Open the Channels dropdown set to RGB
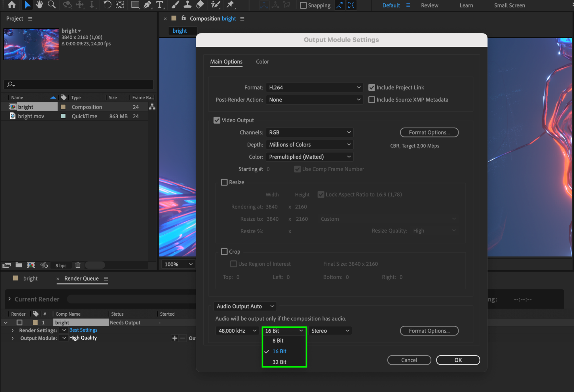The height and width of the screenshot is (392, 574). click(x=309, y=133)
